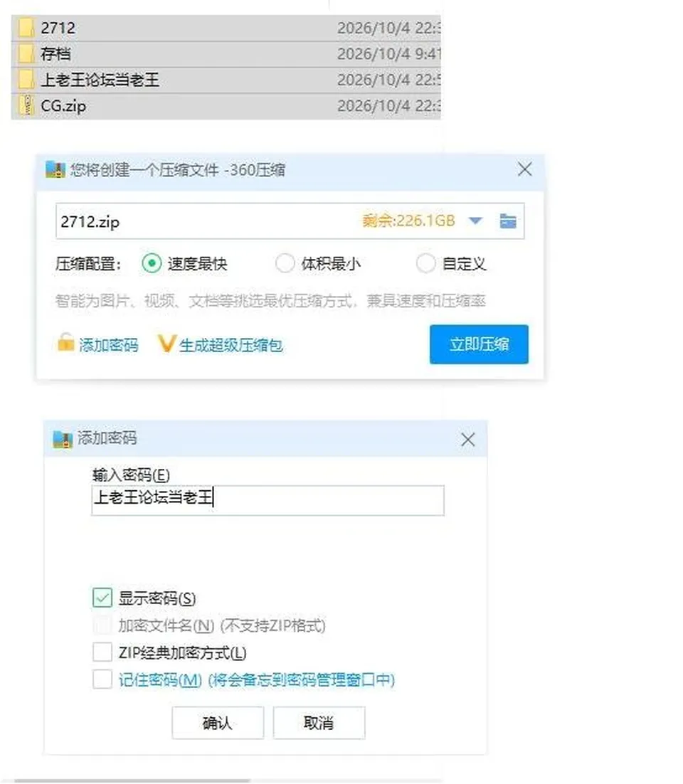Click the 2712.zip filename field
This screenshot has height=784, width=683.
[x=290, y=221]
